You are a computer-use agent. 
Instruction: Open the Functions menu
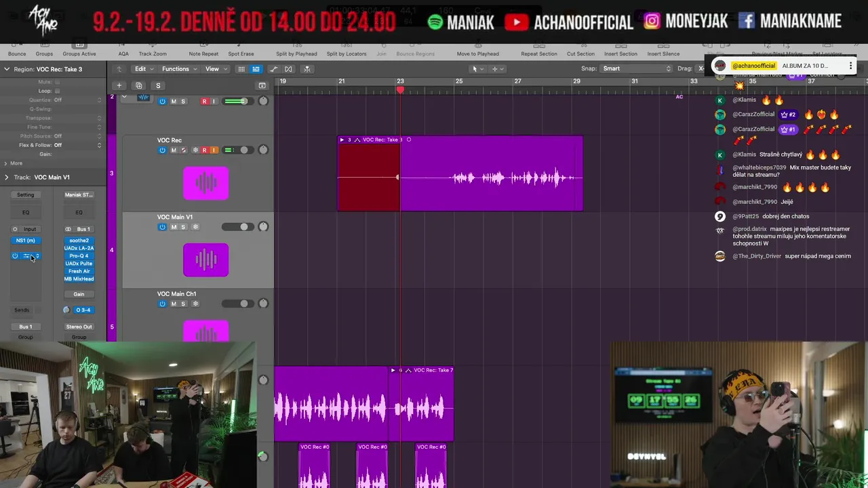click(x=178, y=68)
